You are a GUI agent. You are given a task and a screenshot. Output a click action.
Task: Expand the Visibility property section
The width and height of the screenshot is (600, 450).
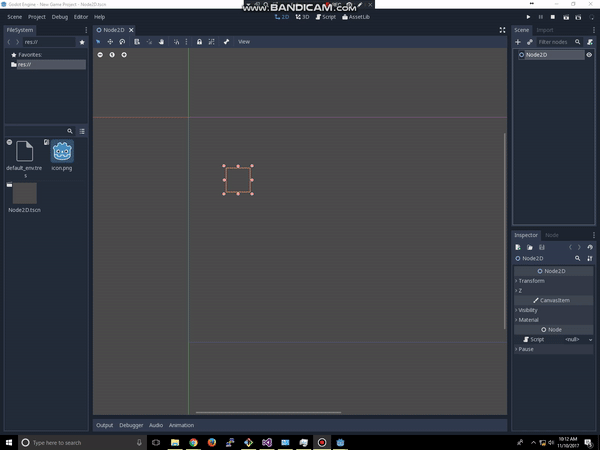pos(553,310)
